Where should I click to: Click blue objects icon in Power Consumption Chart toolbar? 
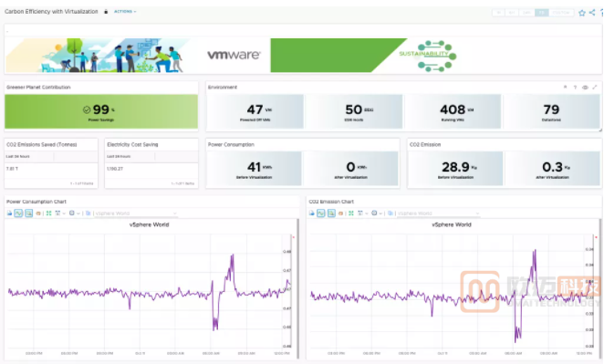tap(89, 213)
